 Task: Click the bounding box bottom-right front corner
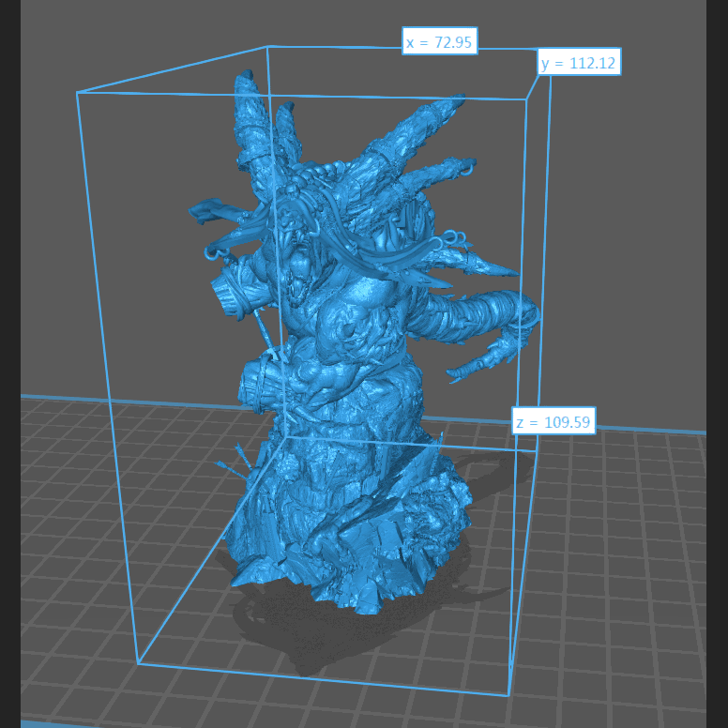tap(508, 695)
